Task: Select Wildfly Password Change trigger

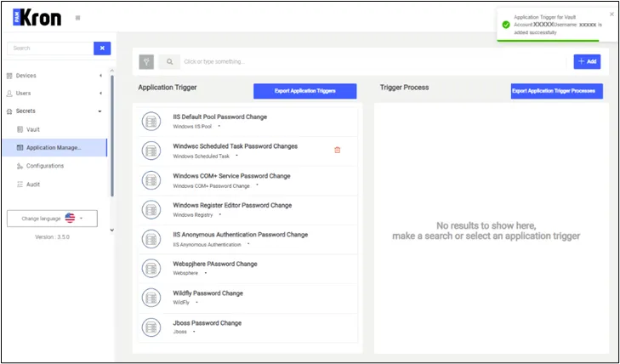Action: tap(248, 298)
